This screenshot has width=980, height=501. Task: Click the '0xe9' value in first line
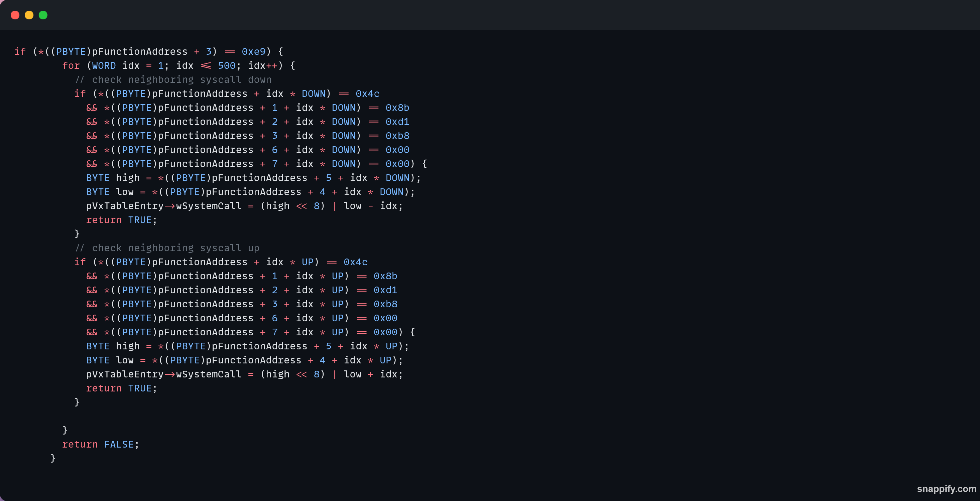(x=254, y=51)
